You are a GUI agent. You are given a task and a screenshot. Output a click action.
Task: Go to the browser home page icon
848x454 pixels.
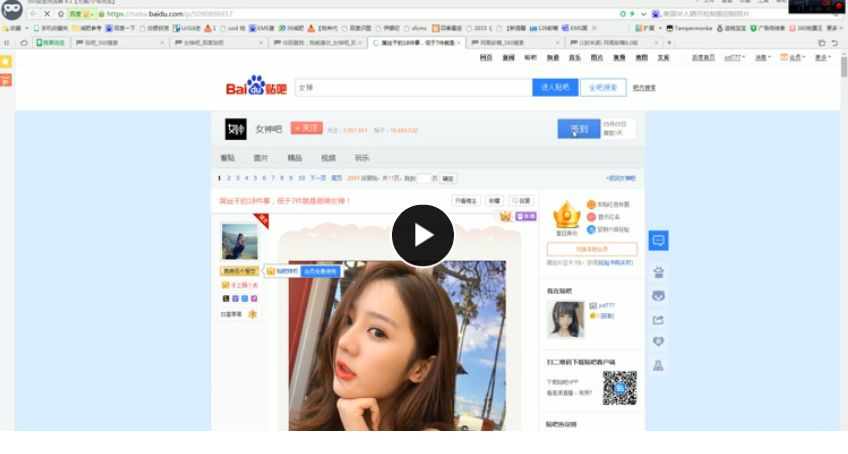61,14
